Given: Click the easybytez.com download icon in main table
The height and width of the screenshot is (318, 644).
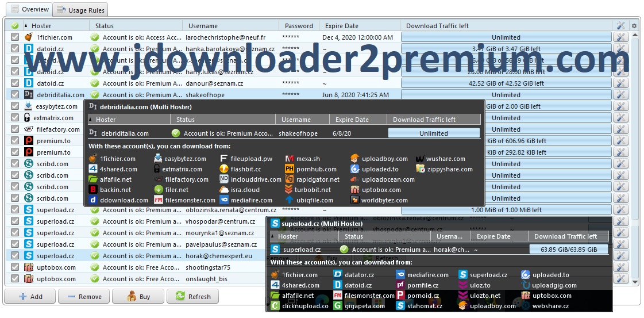Looking at the screenshot, I should click(x=28, y=106).
